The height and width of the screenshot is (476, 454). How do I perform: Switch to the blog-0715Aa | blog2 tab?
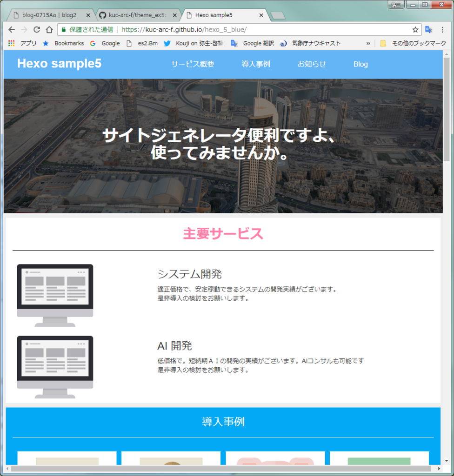pos(49,15)
